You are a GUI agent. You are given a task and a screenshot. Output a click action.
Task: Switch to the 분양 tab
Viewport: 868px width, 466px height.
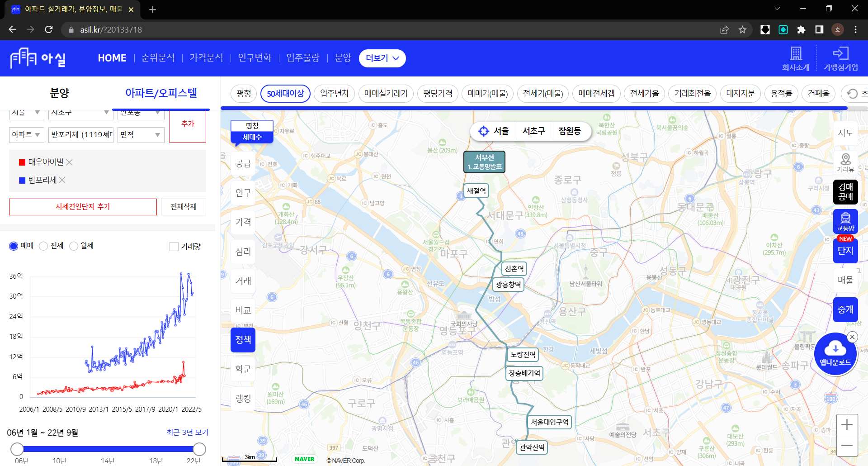coord(59,93)
